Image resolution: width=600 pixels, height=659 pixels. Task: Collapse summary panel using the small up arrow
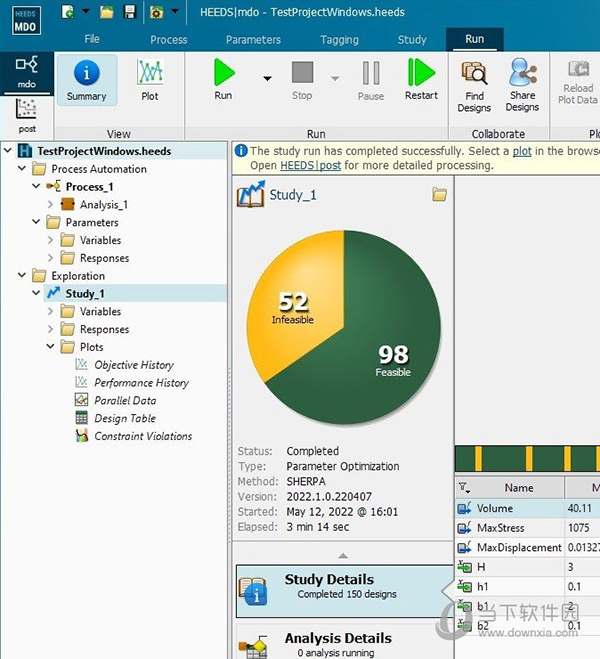[x=343, y=556]
